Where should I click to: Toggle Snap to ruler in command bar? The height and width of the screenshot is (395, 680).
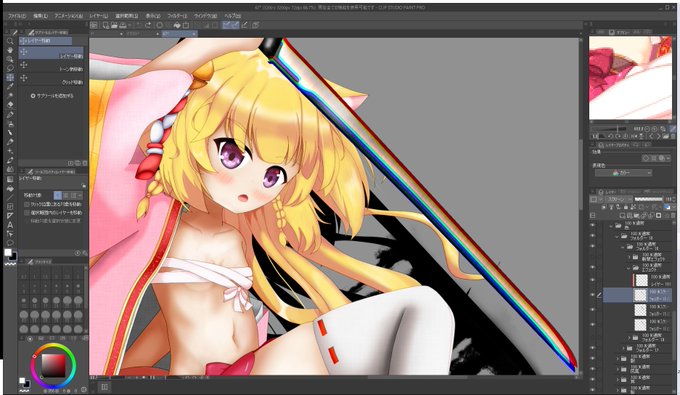[226, 25]
